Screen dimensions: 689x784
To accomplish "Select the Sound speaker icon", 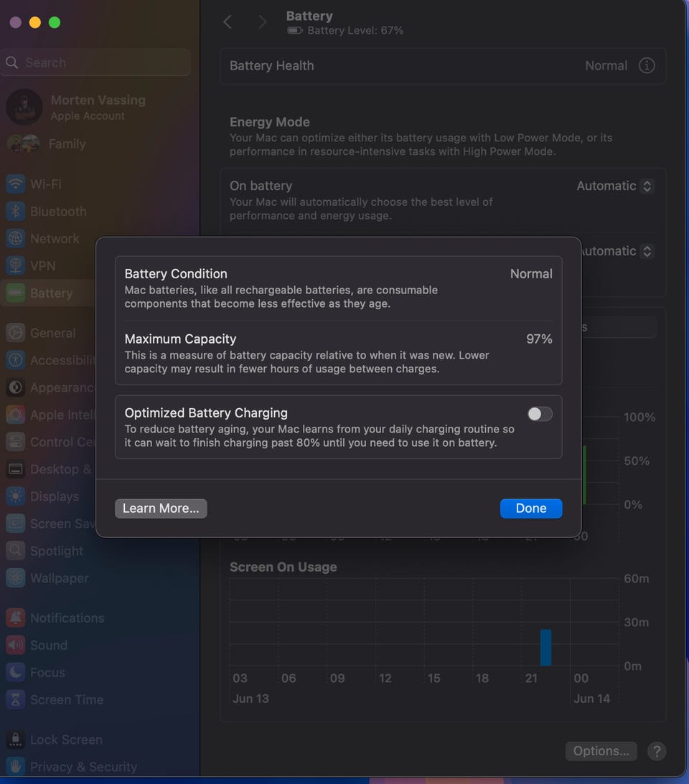I will (x=16, y=645).
